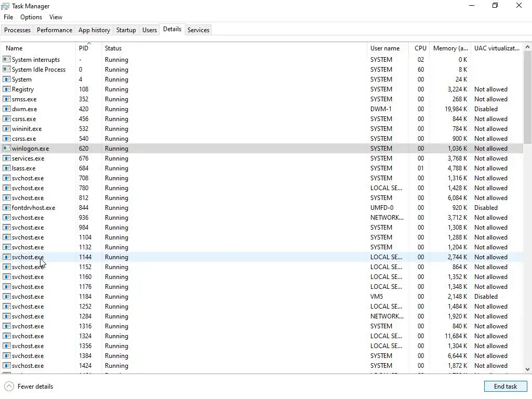Screen dimensions: 532x399
Task: Click the vertical scrollbar thumb
Action: click(x=527, y=97)
